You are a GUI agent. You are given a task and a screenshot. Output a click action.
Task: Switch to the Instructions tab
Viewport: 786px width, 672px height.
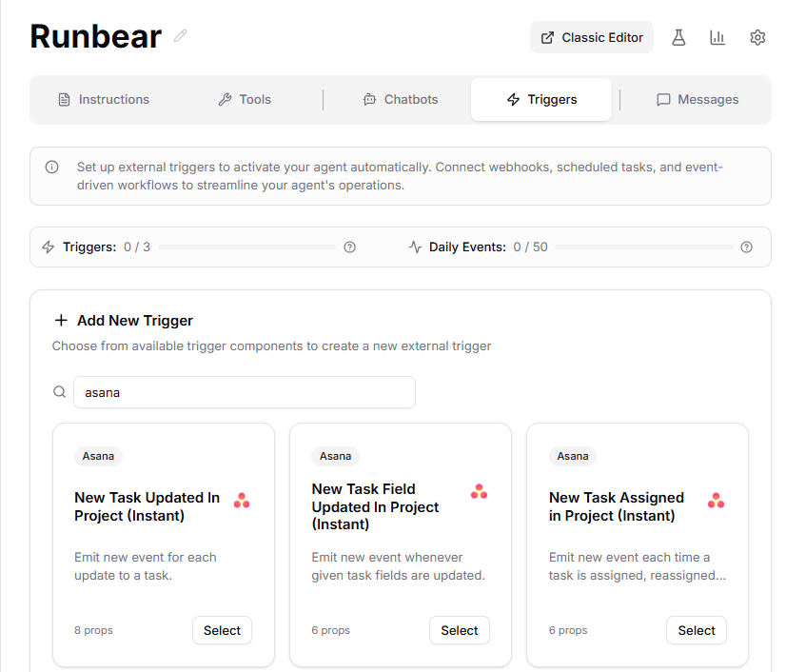tap(104, 99)
